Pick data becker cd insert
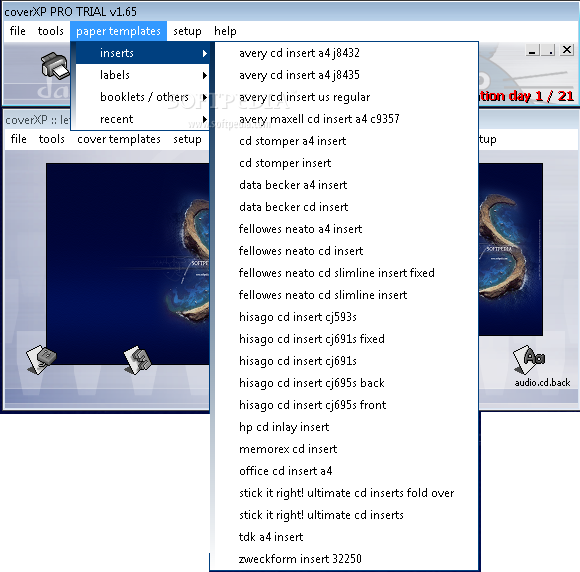 [x=346, y=207]
